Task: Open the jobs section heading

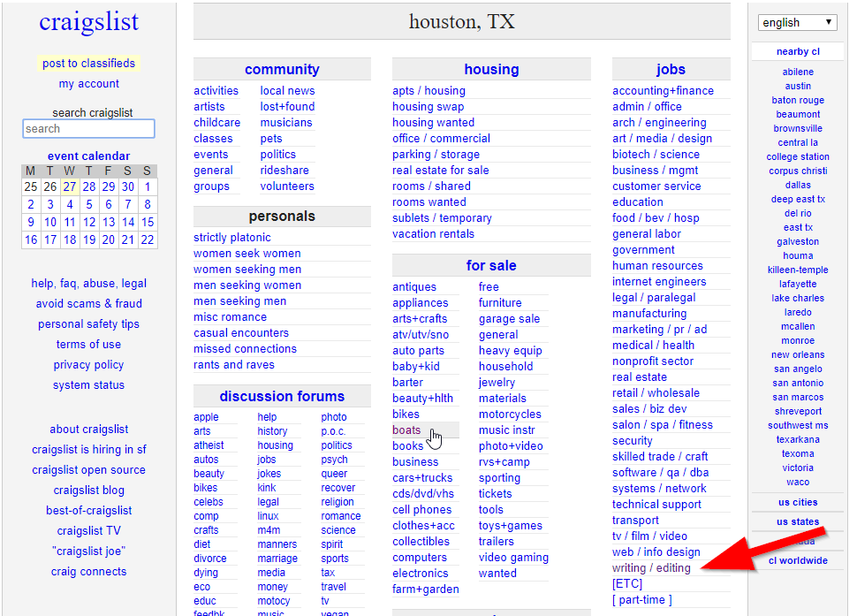Action: click(x=671, y=70)
